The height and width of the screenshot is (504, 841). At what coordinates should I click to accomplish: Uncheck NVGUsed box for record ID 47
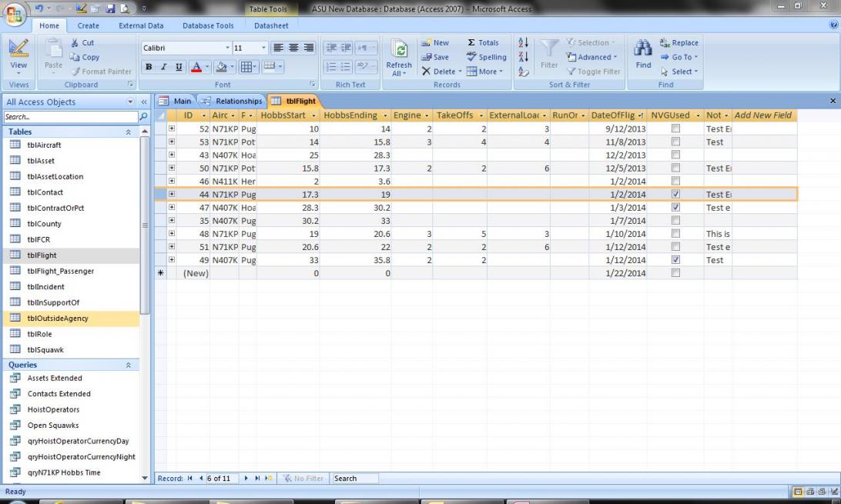point(675,208)
